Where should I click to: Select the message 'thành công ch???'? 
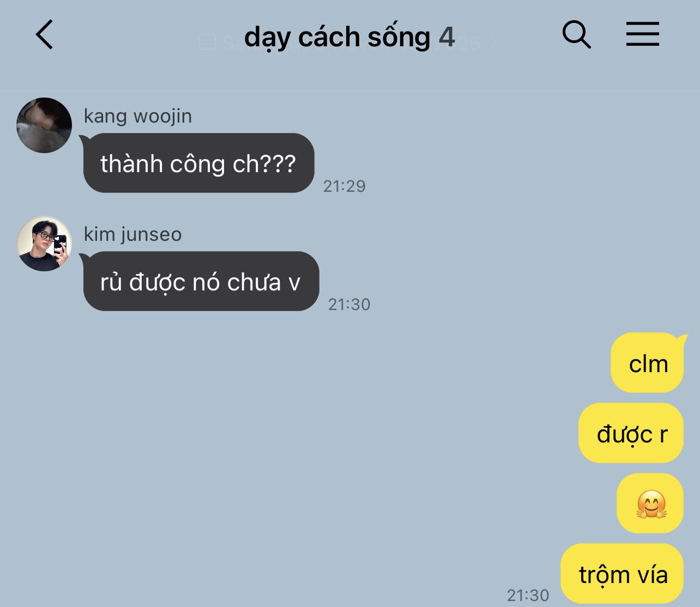pyautogui.click(x=198, y=163)
